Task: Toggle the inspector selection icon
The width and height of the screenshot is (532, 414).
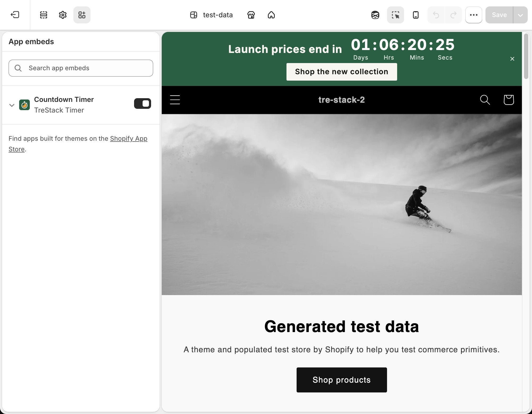Action: coord(396,15)
